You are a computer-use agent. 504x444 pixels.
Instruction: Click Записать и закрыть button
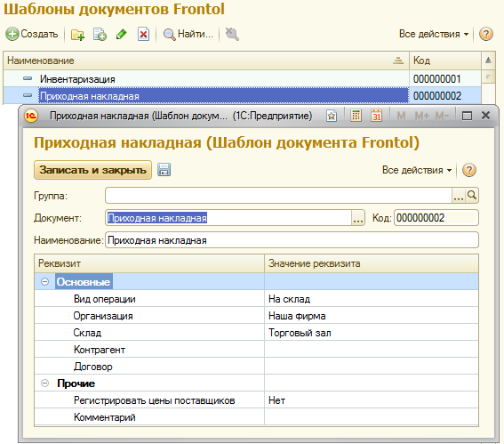[92, 170]
